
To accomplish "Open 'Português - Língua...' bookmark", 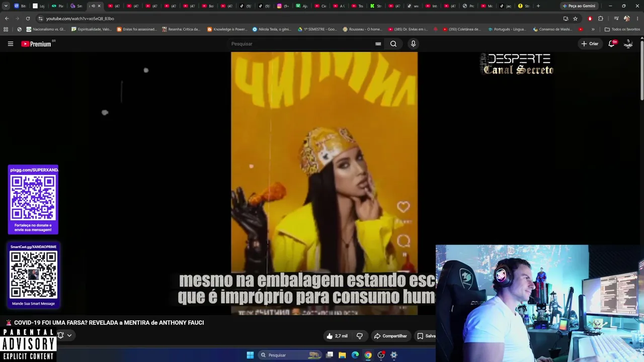I will tap(507, 29).
